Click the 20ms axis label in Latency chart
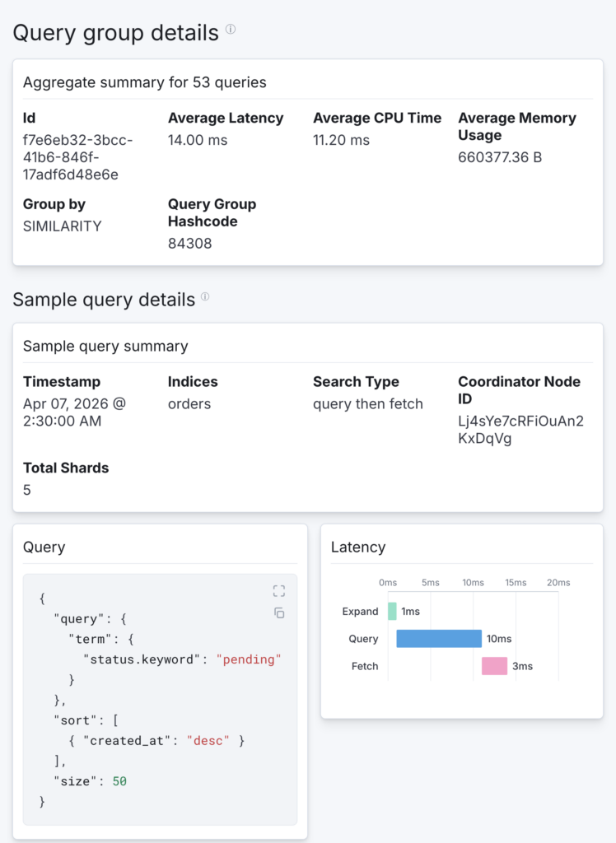This screenshot has width=616, height=843. click(x=558, y=583)
